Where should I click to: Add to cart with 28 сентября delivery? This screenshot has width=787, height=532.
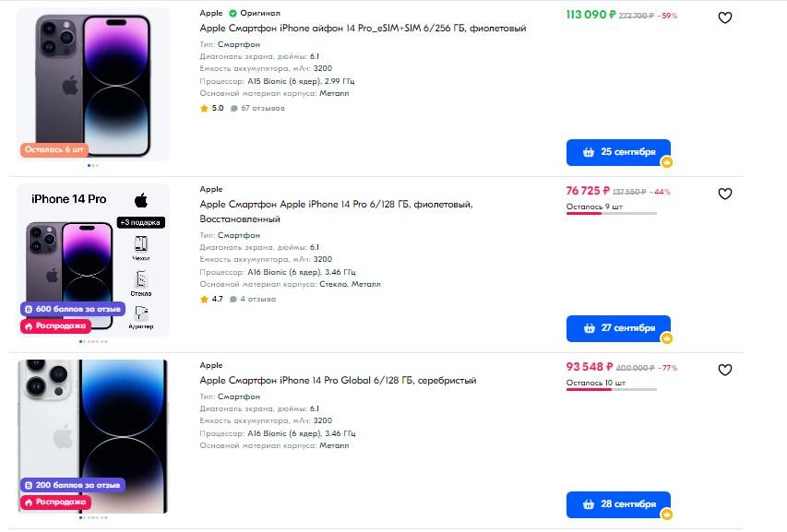pos(618,504)
